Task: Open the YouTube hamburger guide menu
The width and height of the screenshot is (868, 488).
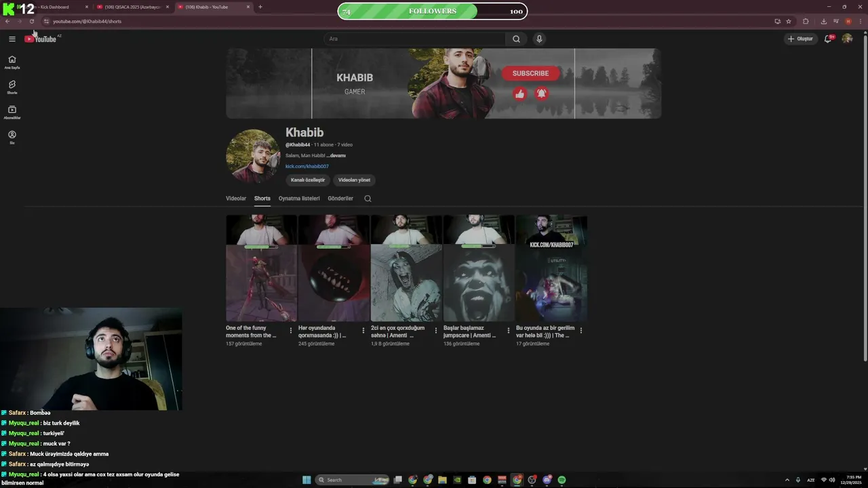Action: pyautogui.click(x=12, y=39)
